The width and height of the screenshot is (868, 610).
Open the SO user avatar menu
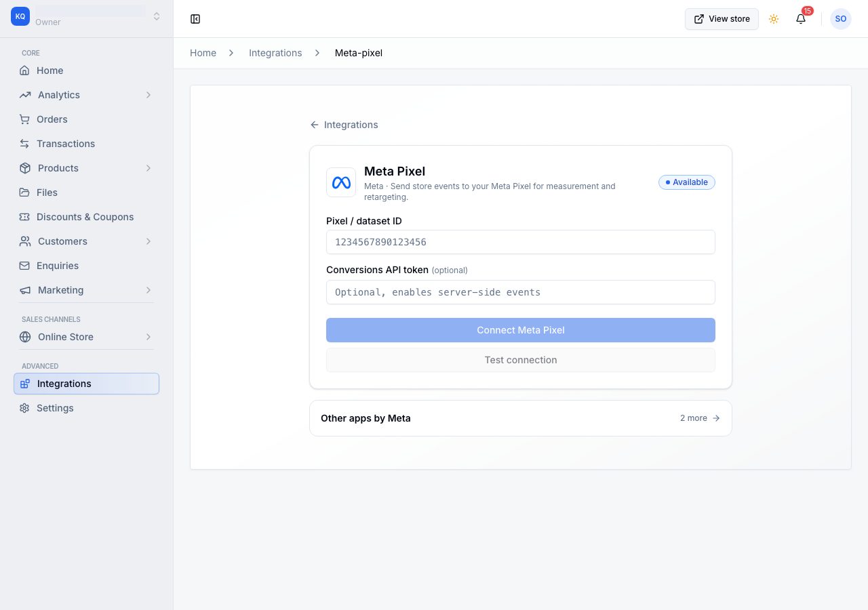pyautogui.click(x=841, y=19)
